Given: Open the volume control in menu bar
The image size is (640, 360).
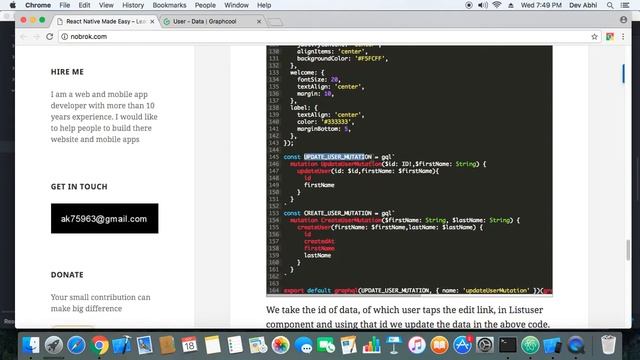Looking at the screenshot, I should tap(482, 5).
